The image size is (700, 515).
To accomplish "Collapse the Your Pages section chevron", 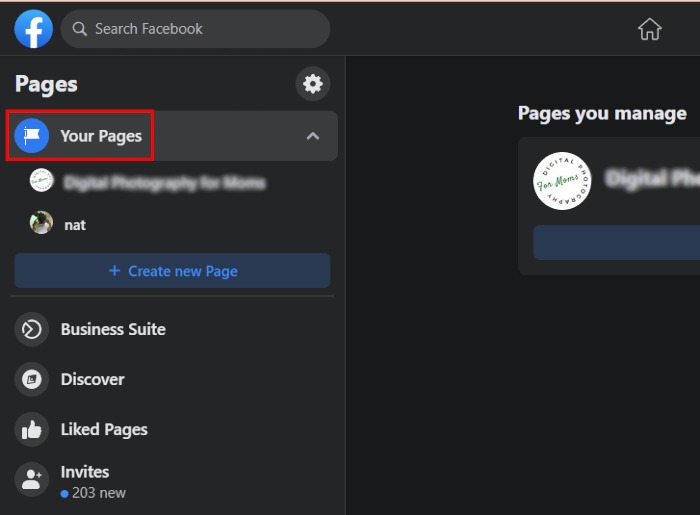I will pos(313,136).
